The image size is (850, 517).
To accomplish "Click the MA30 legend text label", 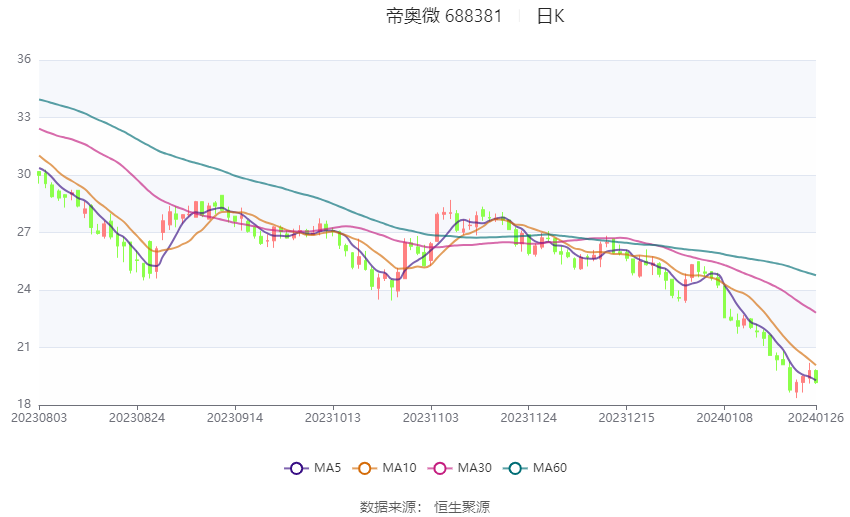I will 474,468.
